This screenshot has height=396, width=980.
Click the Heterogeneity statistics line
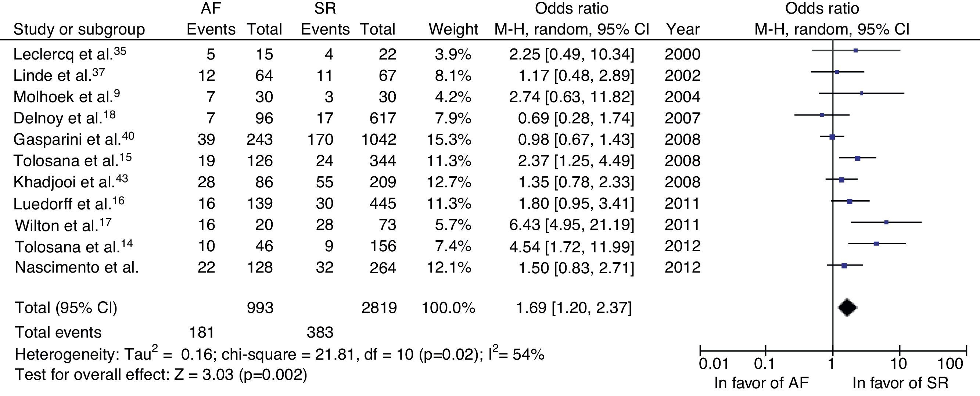click(279, 354)
